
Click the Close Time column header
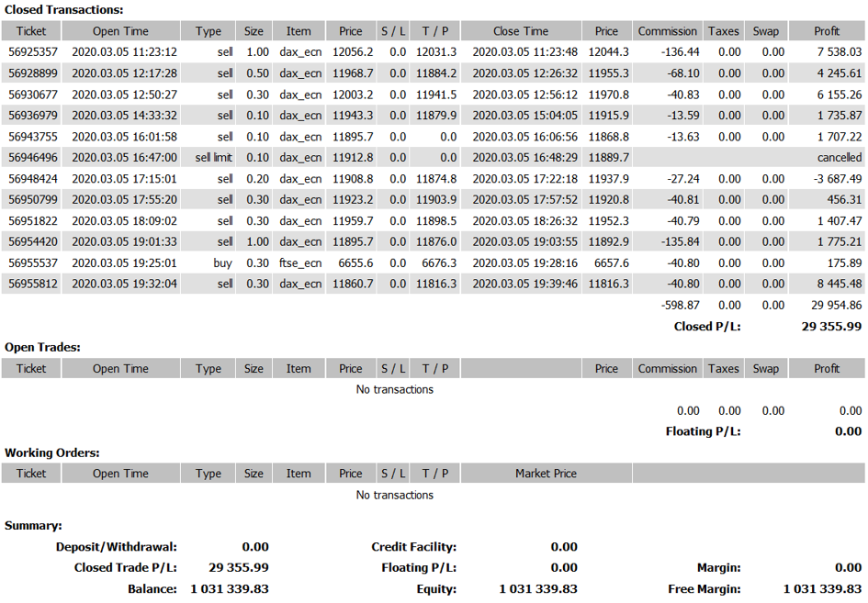tap(521, 31)
